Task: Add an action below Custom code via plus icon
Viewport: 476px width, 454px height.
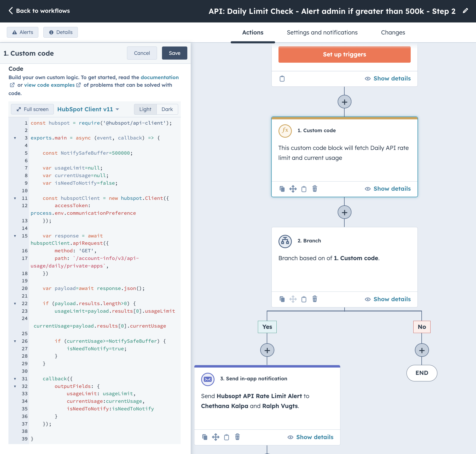Action: pyautogui.click(x=344, y=212)
